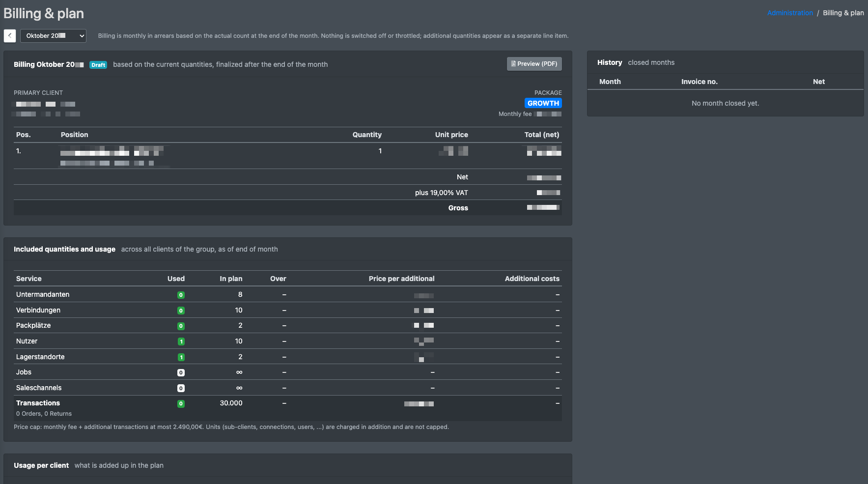
Task: Click the Jobs service row label
Action: [x=24, y=372]
